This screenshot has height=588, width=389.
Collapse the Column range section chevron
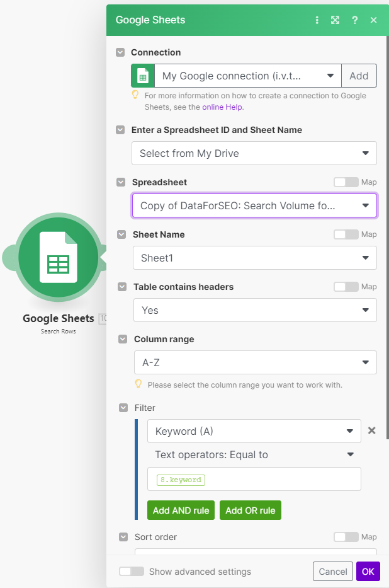pos(123,339)
